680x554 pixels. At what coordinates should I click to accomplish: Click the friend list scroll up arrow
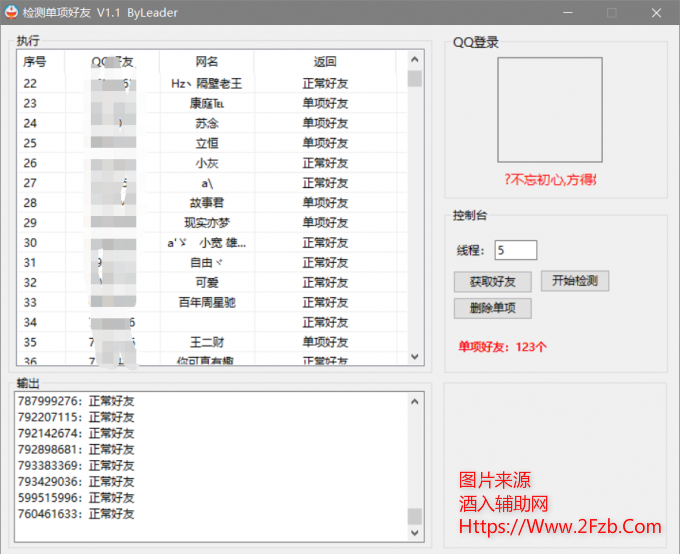415,59
